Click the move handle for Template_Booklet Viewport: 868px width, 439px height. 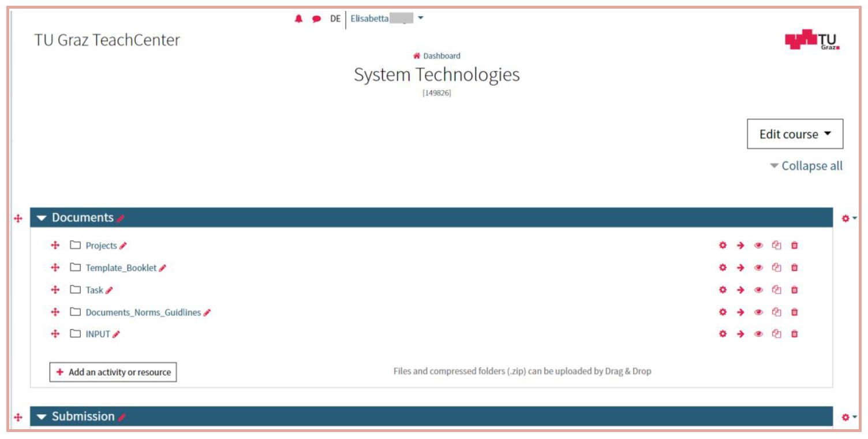pos(55,267)
